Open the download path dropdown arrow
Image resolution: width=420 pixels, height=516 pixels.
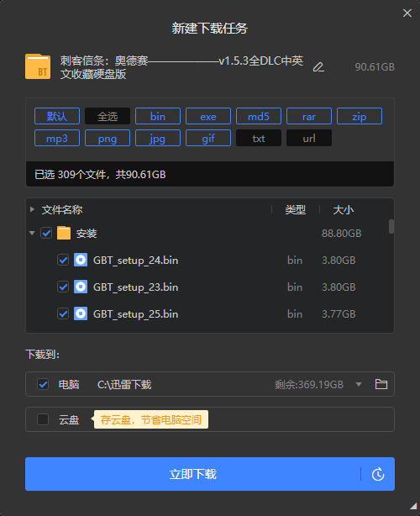coord(359,384)
